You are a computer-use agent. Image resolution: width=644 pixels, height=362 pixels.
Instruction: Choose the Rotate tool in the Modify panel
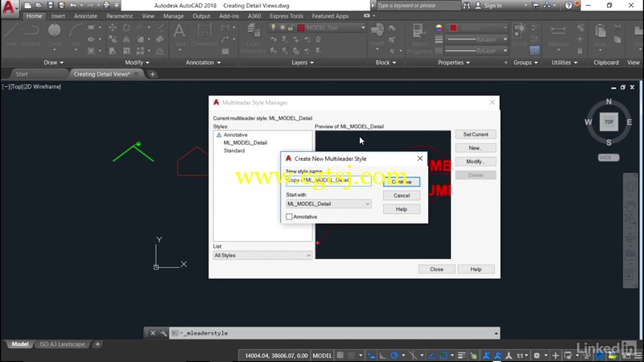tap(126, 27)
